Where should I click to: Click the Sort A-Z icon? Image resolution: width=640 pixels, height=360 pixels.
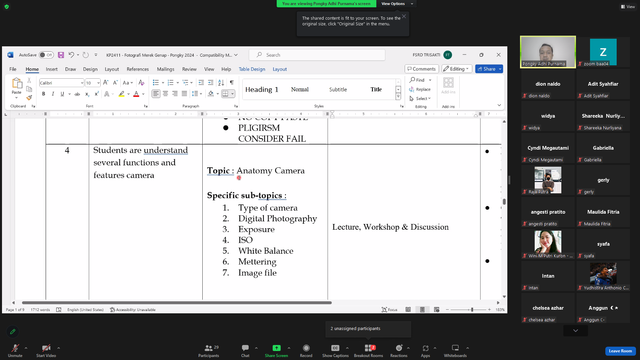[221, 82]
